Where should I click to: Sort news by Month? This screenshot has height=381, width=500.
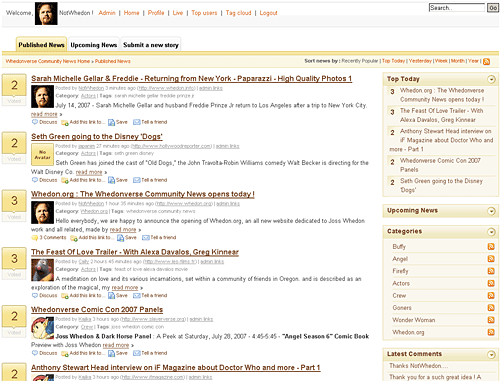coord(458,61)
